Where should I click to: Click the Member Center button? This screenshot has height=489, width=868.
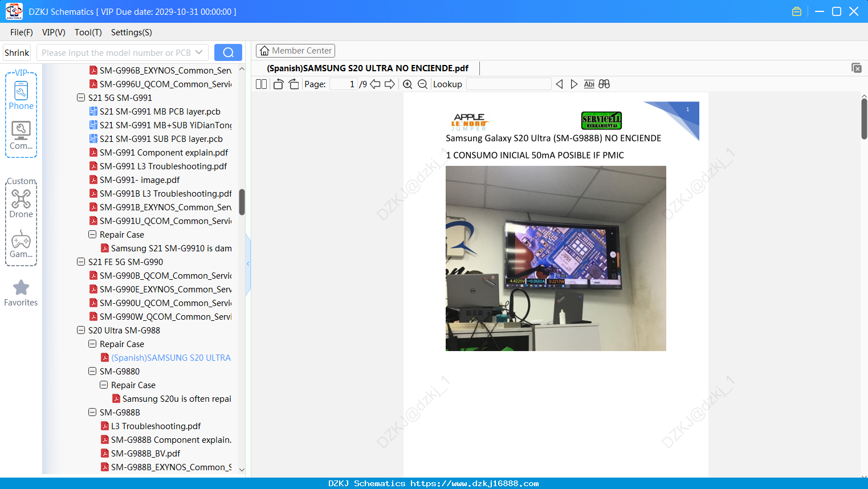(295, 51)
